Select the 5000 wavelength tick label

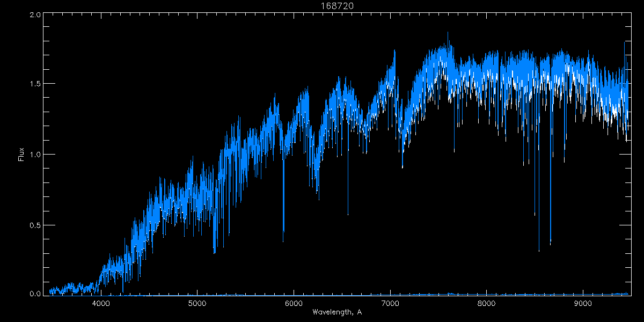coord(197,303)
